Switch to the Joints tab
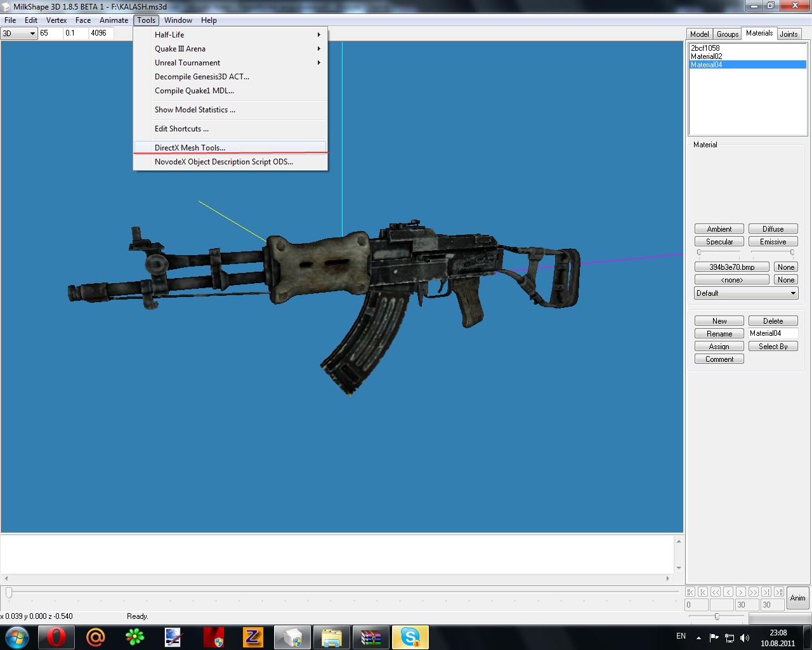This screenshot has height=650, width=812. click(x=789, y=34)
